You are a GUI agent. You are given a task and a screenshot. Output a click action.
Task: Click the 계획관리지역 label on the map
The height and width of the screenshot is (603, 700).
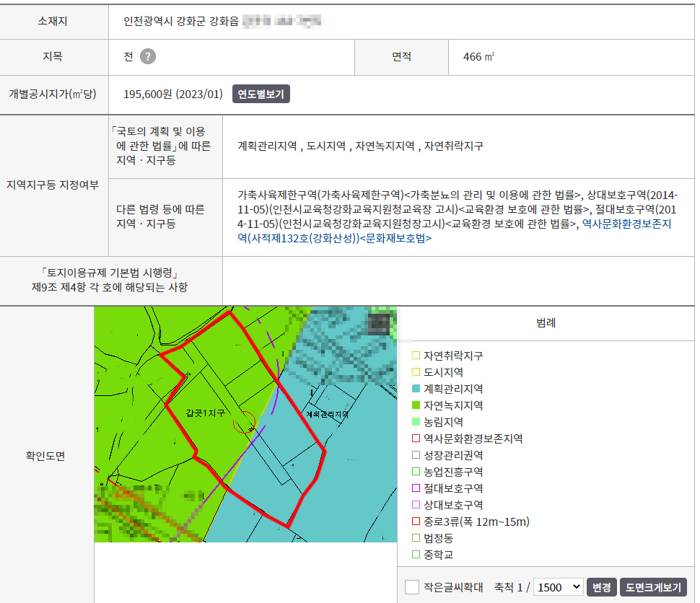point(326,415)
